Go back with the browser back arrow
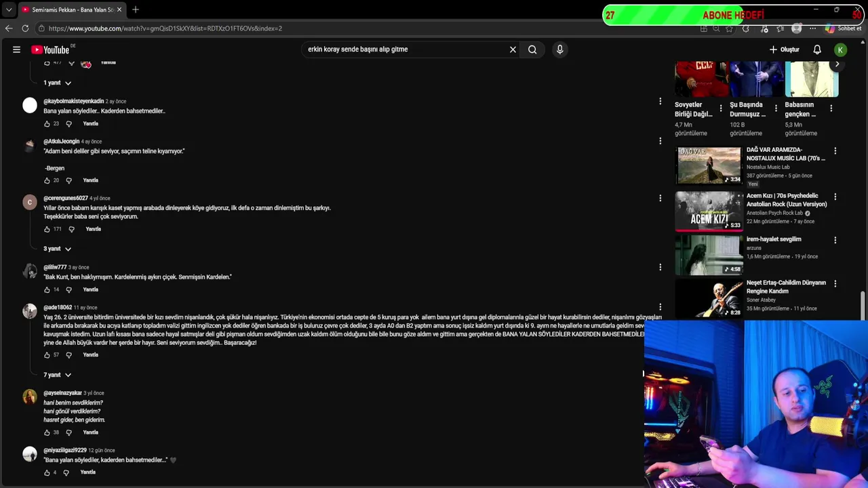Image resolution: width=868 pixels, height=488 pixels. coord(8,28)
